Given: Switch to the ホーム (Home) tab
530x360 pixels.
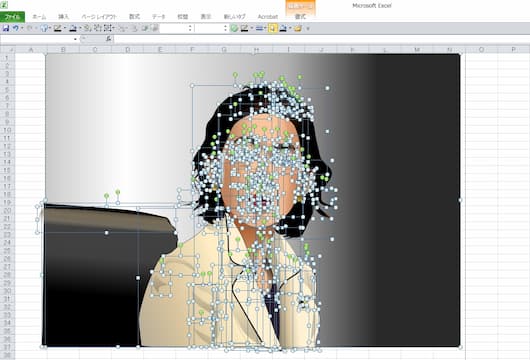Looking at the screenshot, I should (39, 17).
